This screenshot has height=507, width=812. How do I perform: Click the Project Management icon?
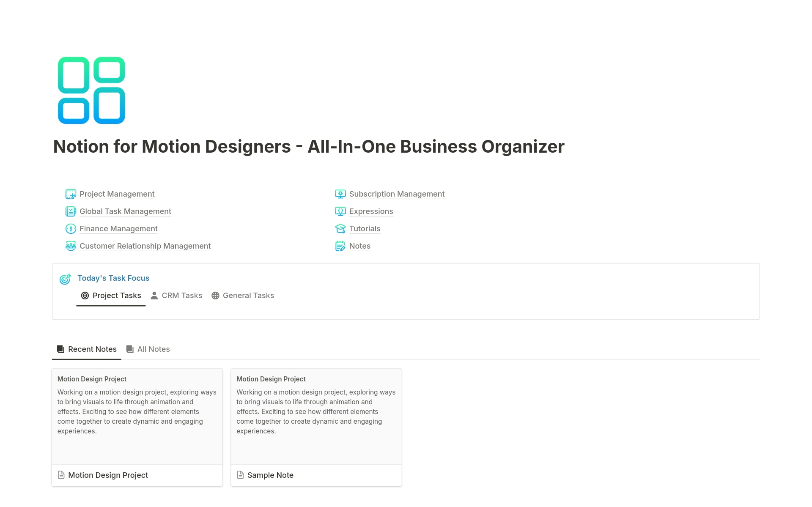click(71, 194)
